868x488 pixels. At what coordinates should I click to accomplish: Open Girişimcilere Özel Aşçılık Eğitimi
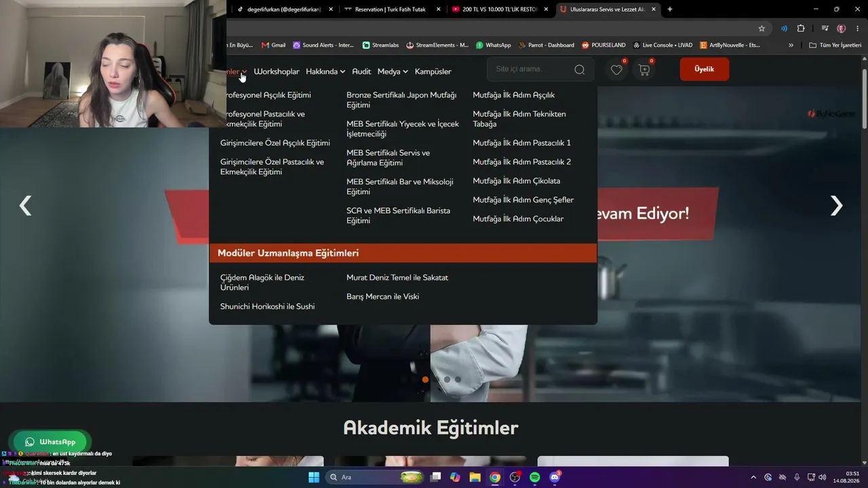pos(275,143)
